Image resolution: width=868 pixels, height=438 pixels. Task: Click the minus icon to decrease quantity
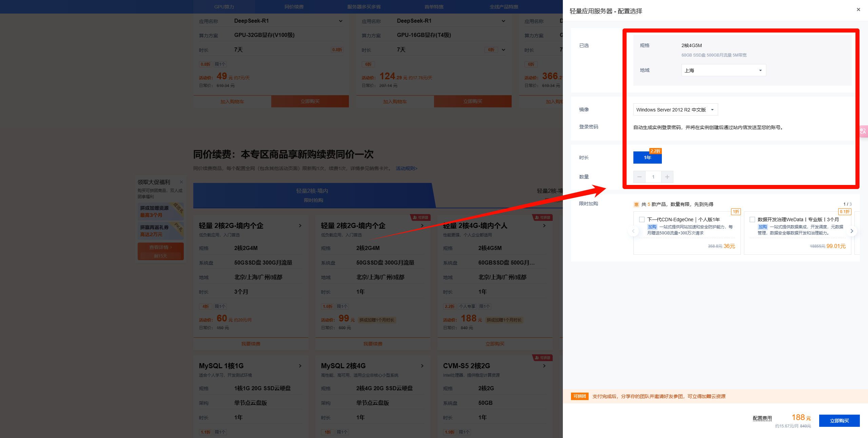(x=639, y=176)
